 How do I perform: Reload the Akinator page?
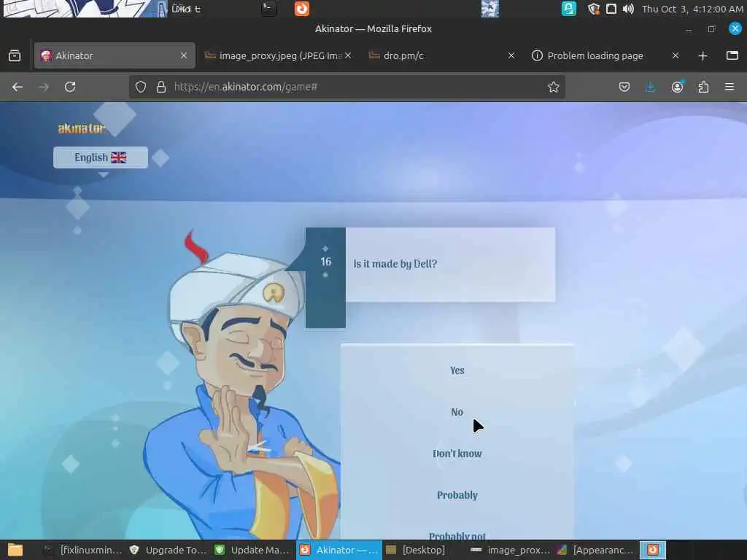click(x=70, y=87)
